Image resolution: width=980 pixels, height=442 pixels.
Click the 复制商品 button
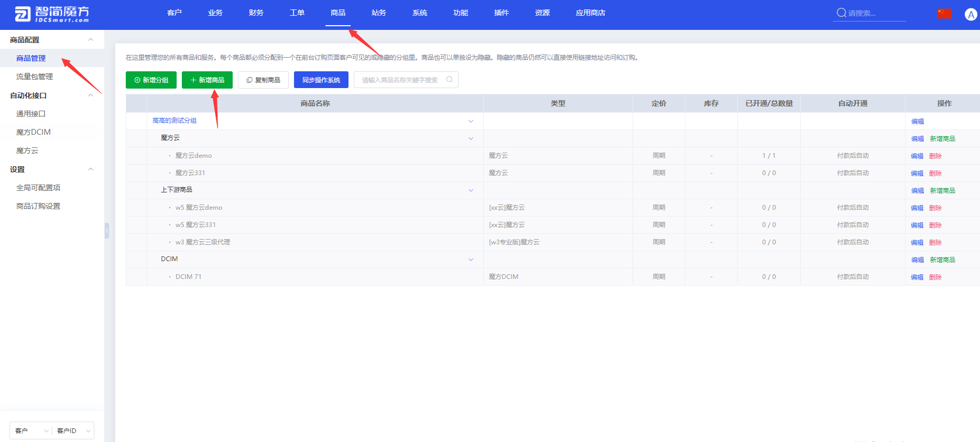click(263, 80)
